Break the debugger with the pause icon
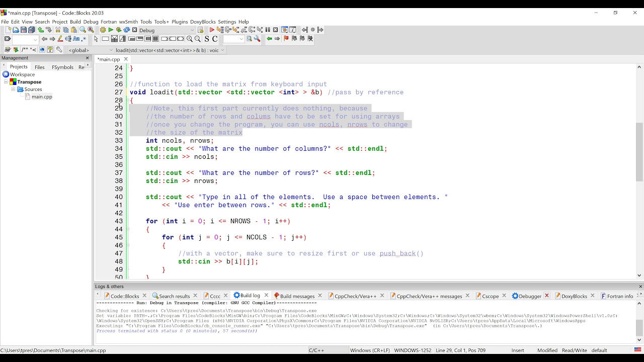The image size is (644, 362). tap(268, 30)
